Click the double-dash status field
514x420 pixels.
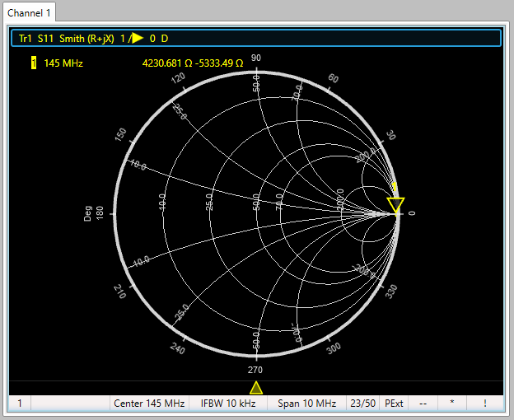coord(423,404)
